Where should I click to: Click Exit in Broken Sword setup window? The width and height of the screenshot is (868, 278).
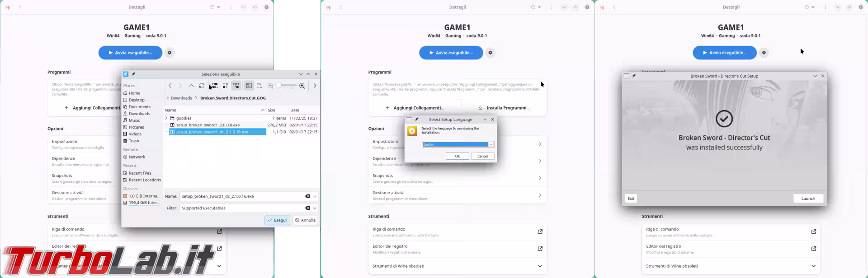pyautogui.click(x=631, y=199)
